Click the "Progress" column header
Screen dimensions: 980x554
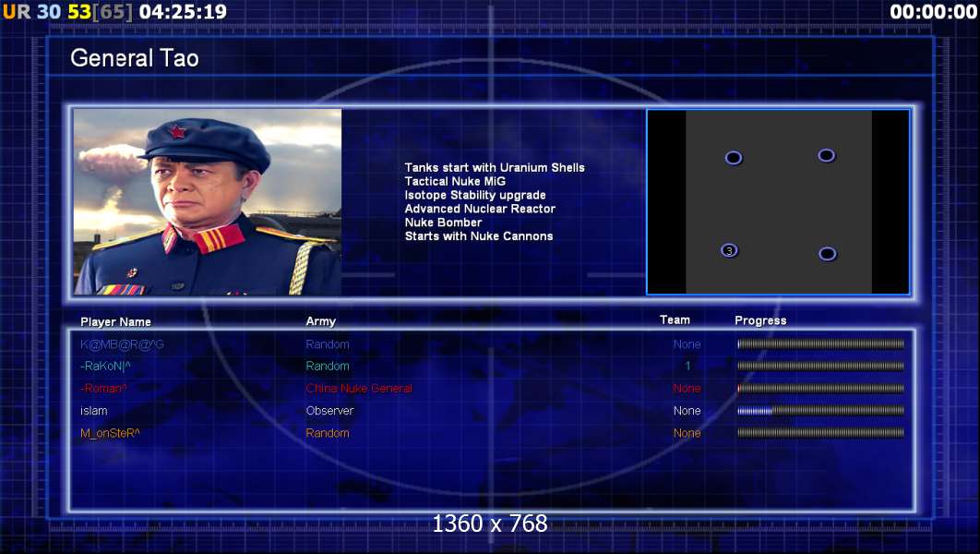[760, 320]
